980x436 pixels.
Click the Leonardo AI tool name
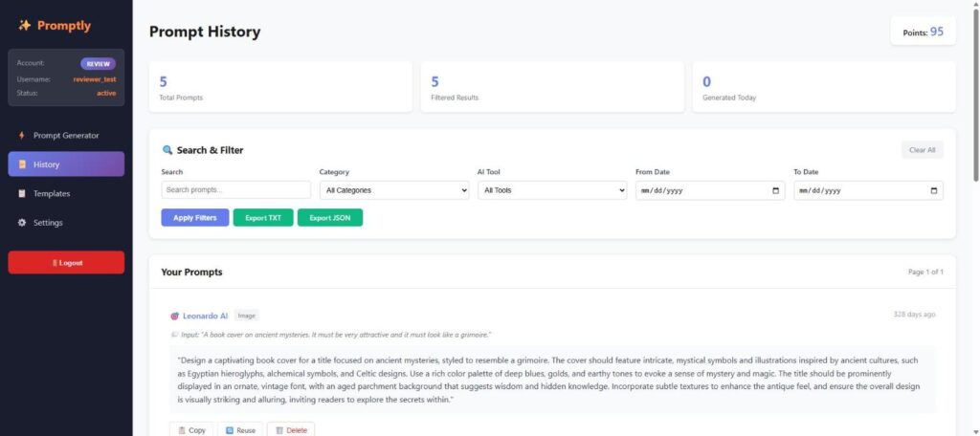click(205, 316)
